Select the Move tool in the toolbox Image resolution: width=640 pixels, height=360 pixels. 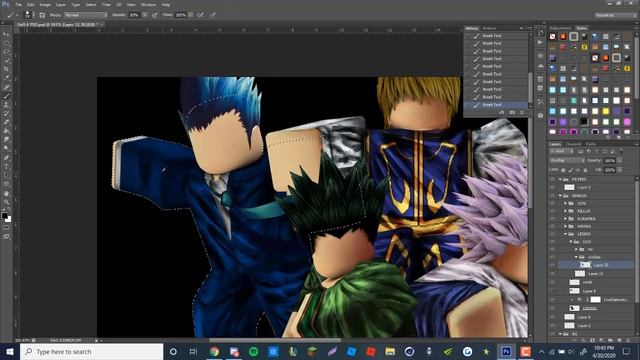(6, 35)
